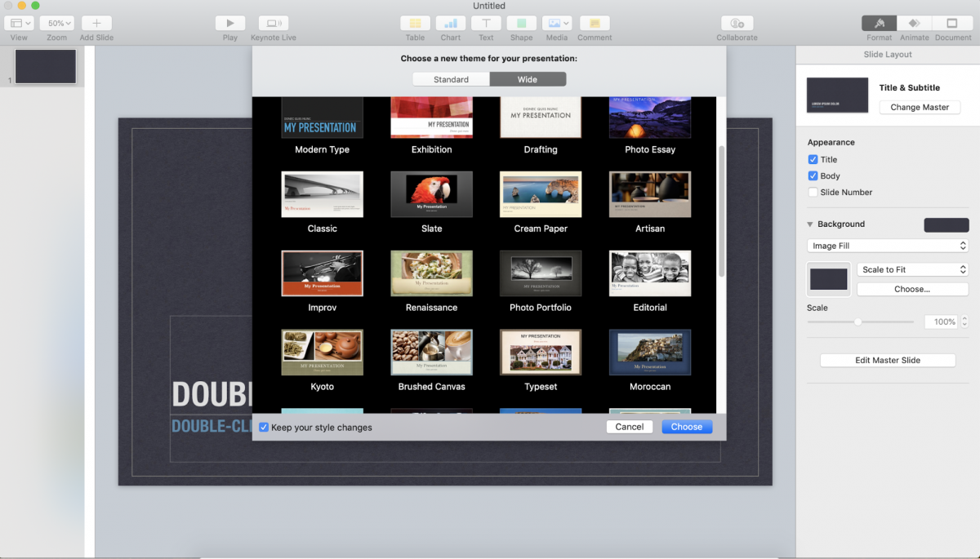Click the Change Master button
The width and height of the screenshot is (980, 559).
pyautogui.click(x=920, y=107)
